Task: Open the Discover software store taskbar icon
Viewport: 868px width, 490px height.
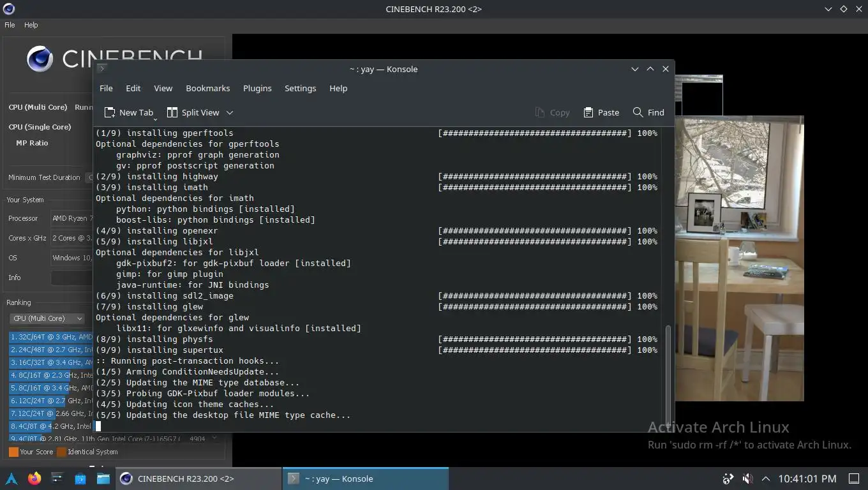Action: (x=80, y=479)
